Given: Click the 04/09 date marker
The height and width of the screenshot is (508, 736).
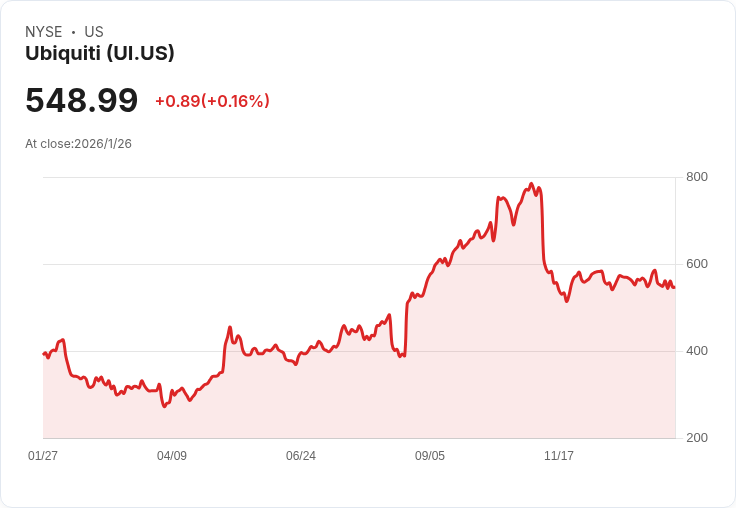Looking at the screenshot, I should (172, 456).
